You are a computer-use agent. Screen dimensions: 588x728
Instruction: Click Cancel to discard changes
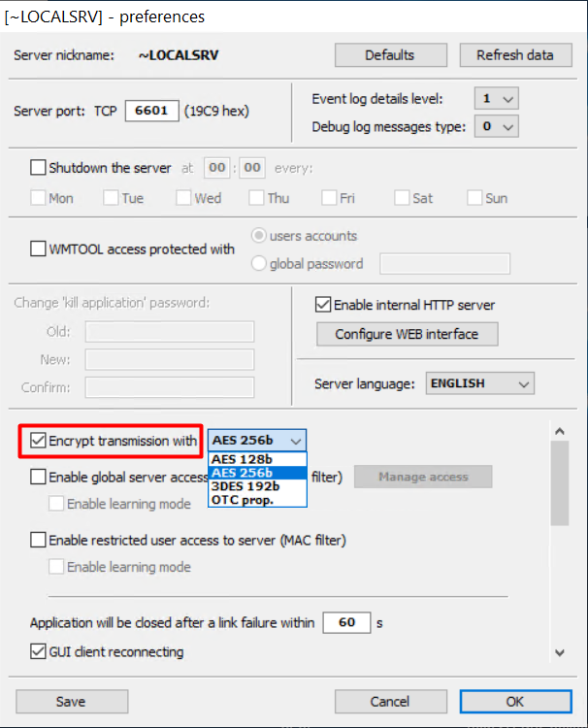point(390,701)
